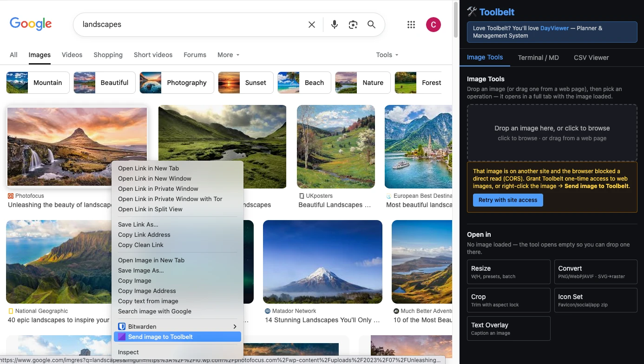Expand the Bitwarden submenu arrow
The image size is (644, 364).
pos(235,326)
